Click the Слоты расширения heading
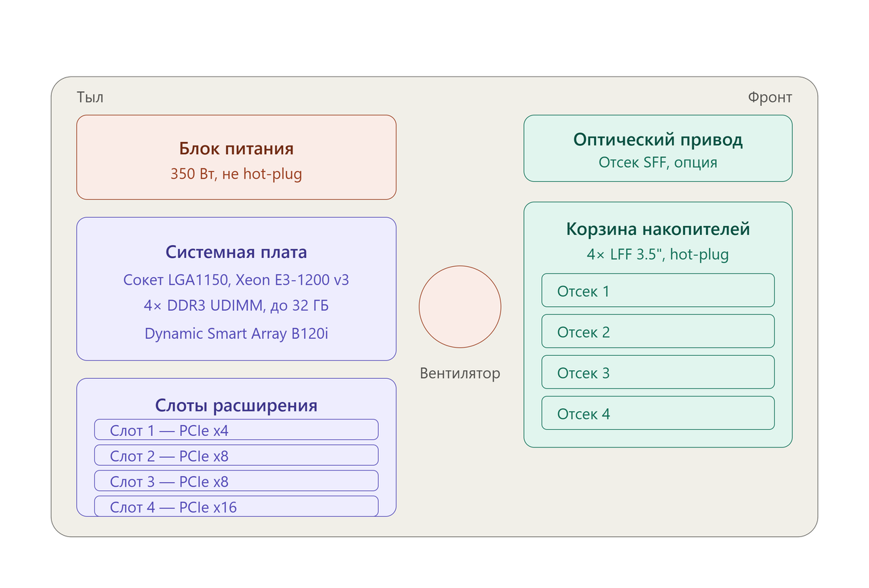This screenshot has width=869, height=588. tap(236, 406)
